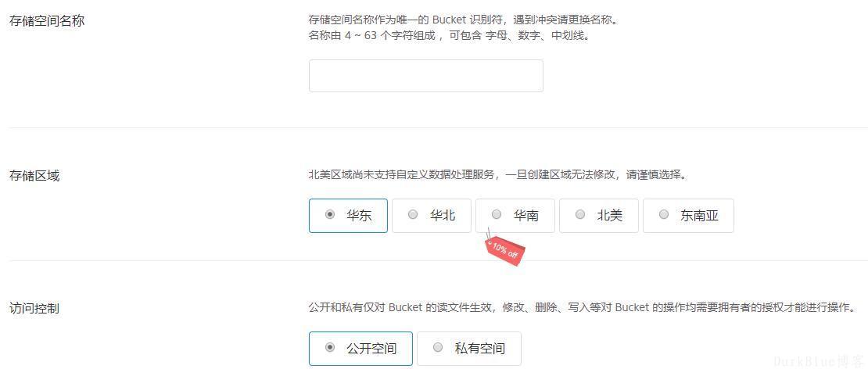
Task: Click the public/private Bucket permission description
Action: [583, 307]
